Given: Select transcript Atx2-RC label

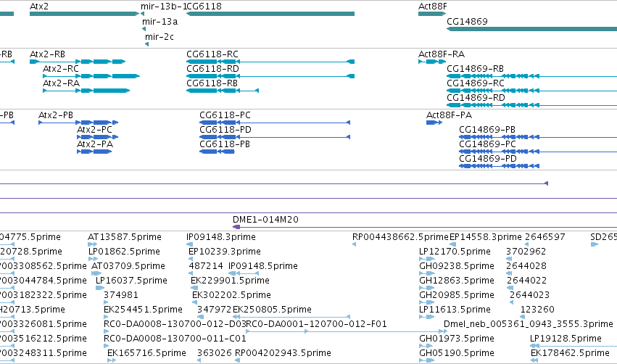Looking at the screenshot, I should tap(61, 69).
